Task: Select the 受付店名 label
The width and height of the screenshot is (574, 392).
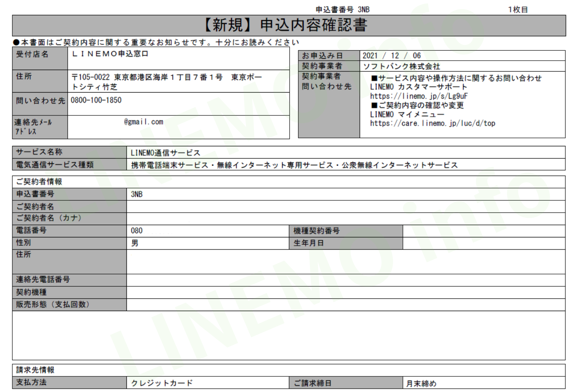Action: click(32, 54)
